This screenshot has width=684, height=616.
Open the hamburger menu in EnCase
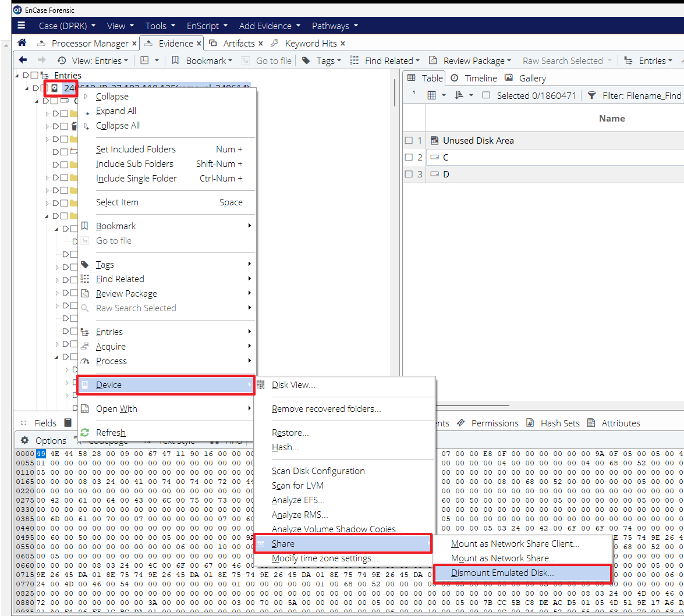[21, 26]
